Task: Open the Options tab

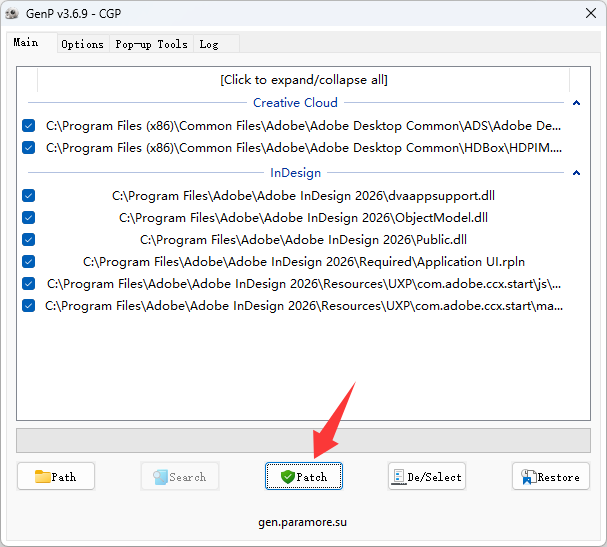Action: 82,44
